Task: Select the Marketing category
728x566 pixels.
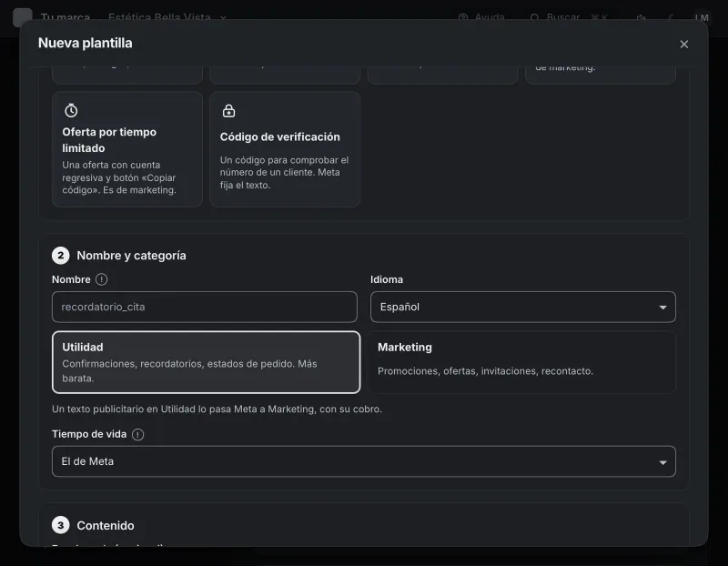Action: [521, 362]
